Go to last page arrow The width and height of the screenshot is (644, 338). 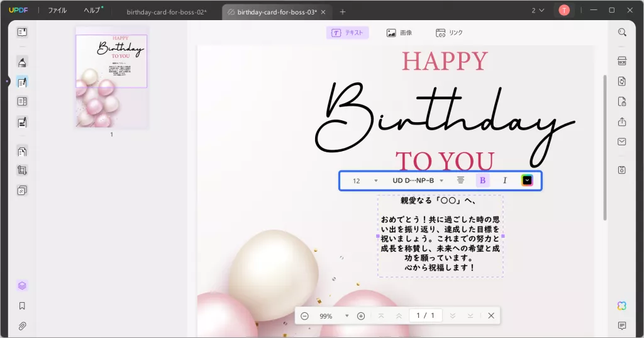[470, 316]
